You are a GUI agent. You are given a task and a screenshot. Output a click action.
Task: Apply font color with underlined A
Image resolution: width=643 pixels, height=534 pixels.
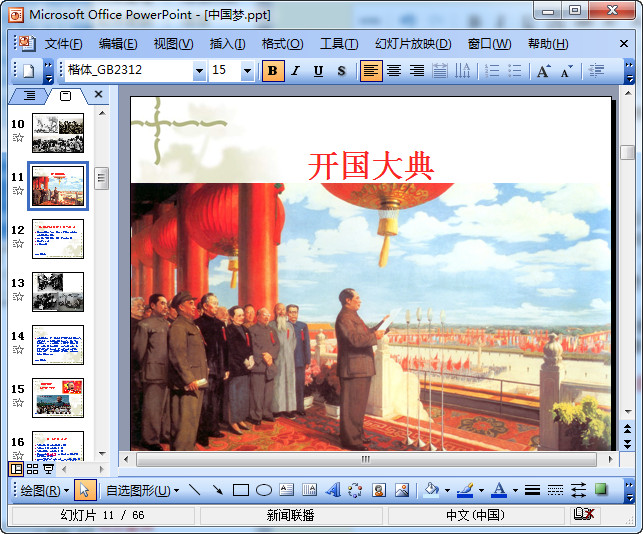pos(499,490)
